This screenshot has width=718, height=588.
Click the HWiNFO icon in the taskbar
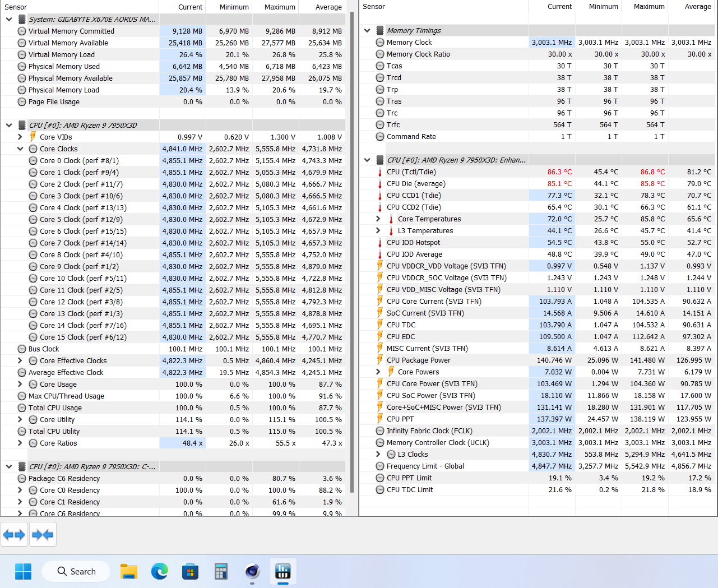click(x=283, y=571)
